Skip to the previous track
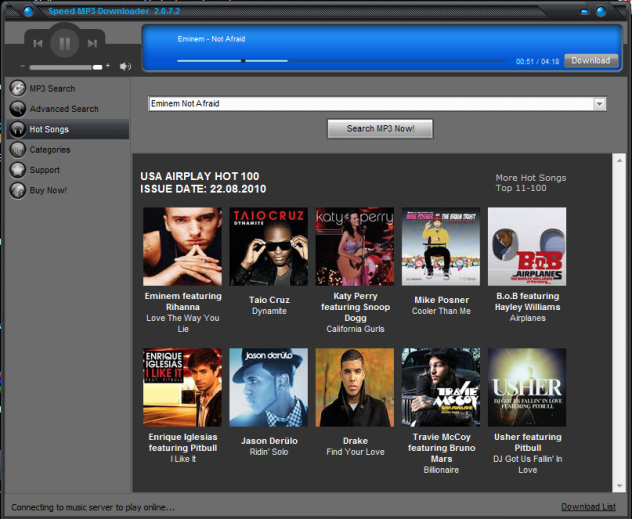Image resolution: width=632 pixels, height=519 pixels. tap(38, 43)
